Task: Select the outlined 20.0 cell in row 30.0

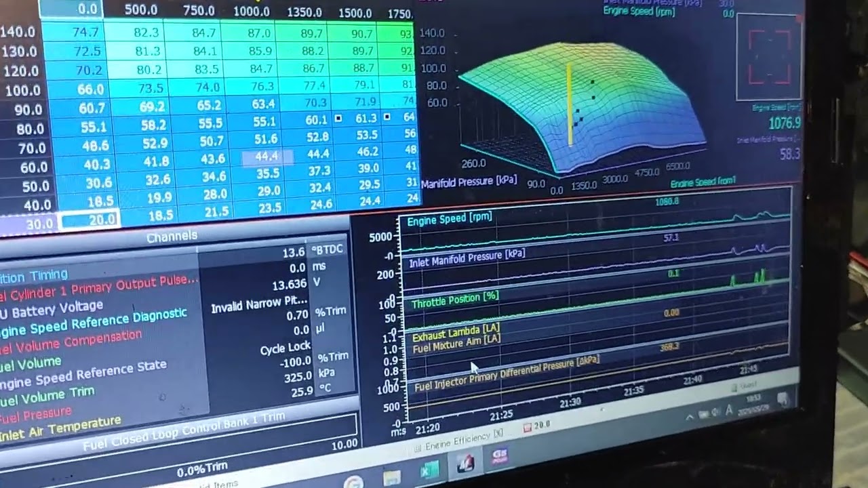Action: pos(90,220)
